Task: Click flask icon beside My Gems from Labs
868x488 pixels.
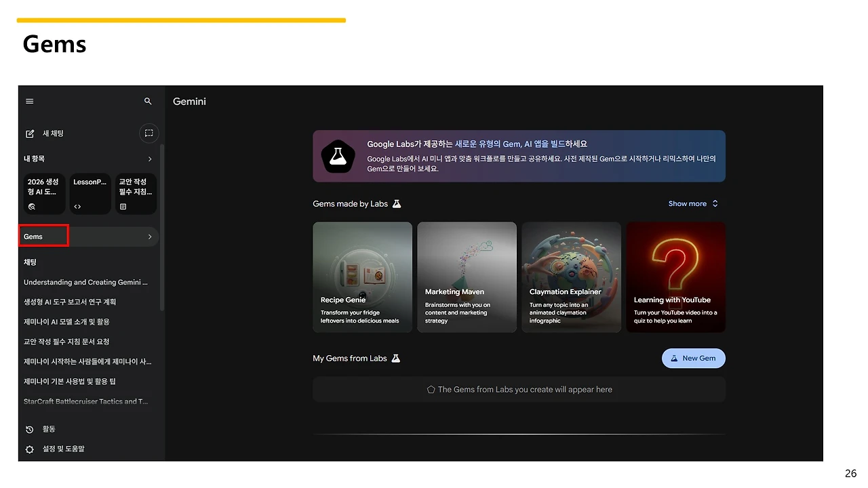Action: click(396, 359)
